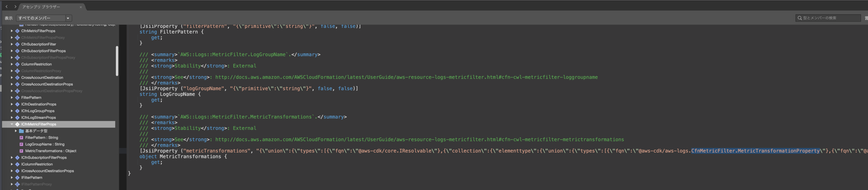Click the ColumnRestrictionProxy dimmed class icon
The width and height of the screenshot is (868, 190).
point(17,71)
